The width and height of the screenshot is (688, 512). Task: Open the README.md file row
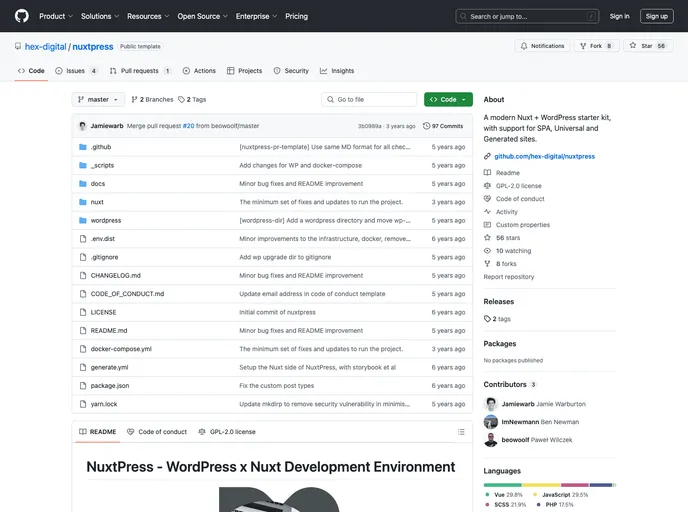[272, 331]
